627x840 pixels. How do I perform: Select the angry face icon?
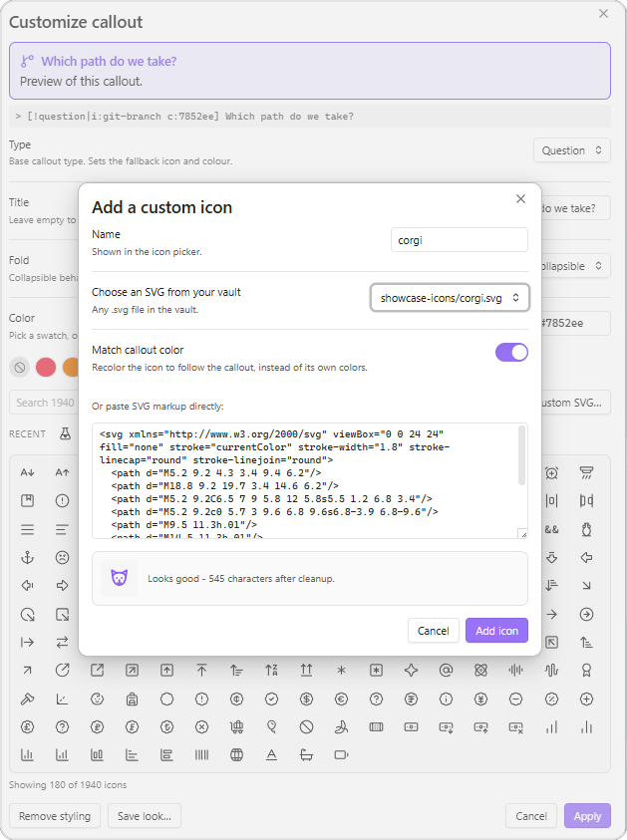click(x=62, y=558)
